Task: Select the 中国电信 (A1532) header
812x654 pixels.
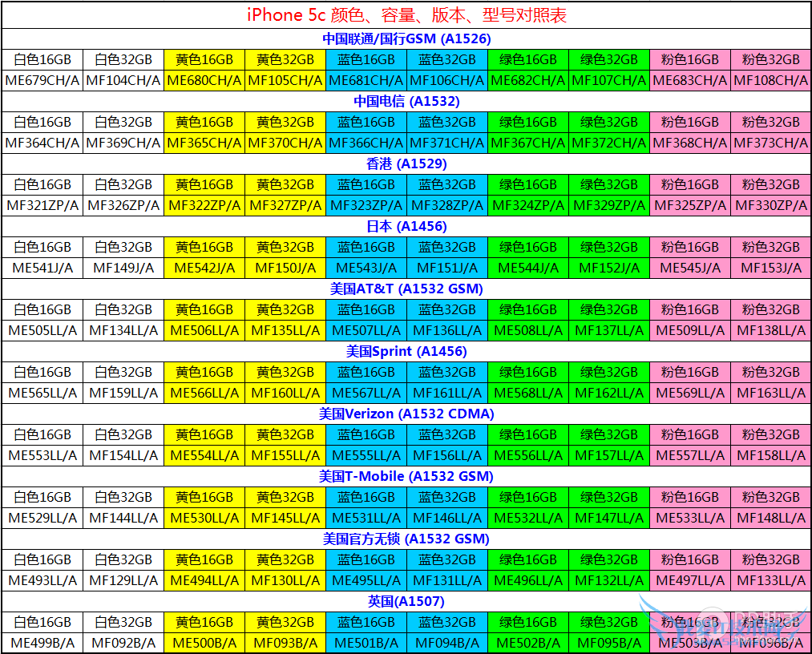Action: (406, 101)
